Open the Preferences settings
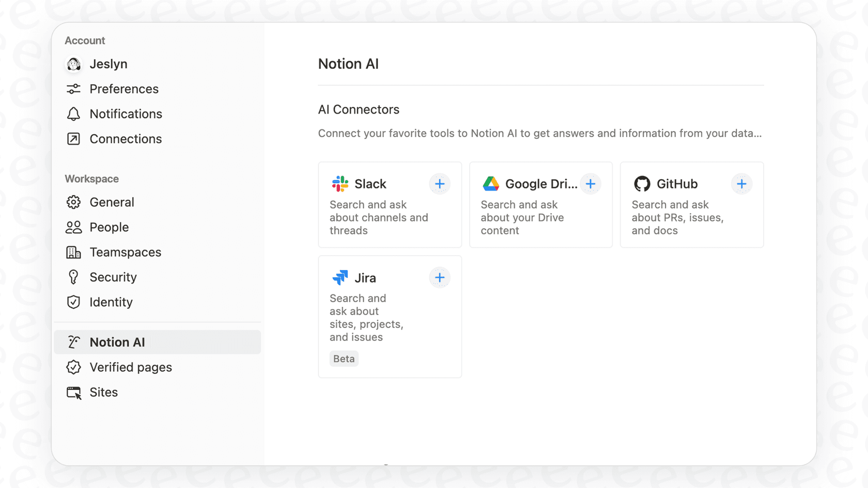The width and height of the screenshot is (868, 488). click(x=124, y=89)
